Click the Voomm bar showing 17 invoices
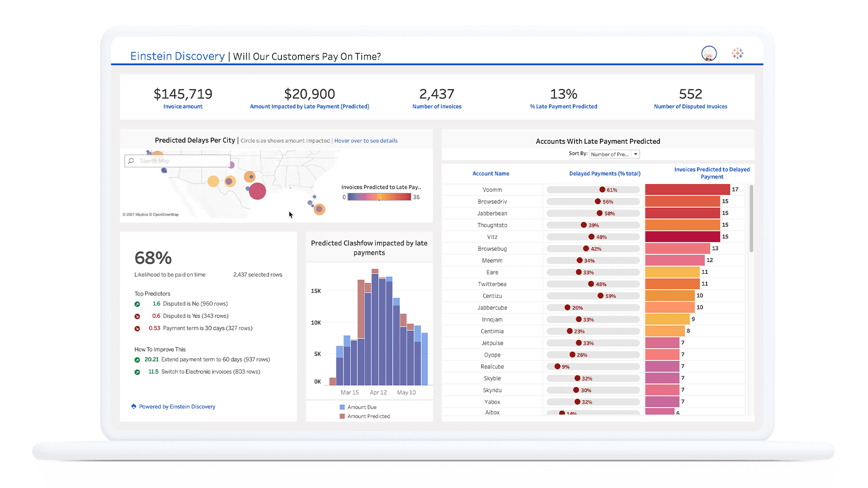 pyautogui.click(x=688, y=189)
